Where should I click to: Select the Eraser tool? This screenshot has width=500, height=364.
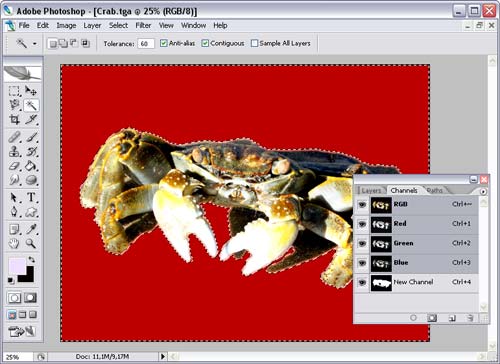coord(14,166)
